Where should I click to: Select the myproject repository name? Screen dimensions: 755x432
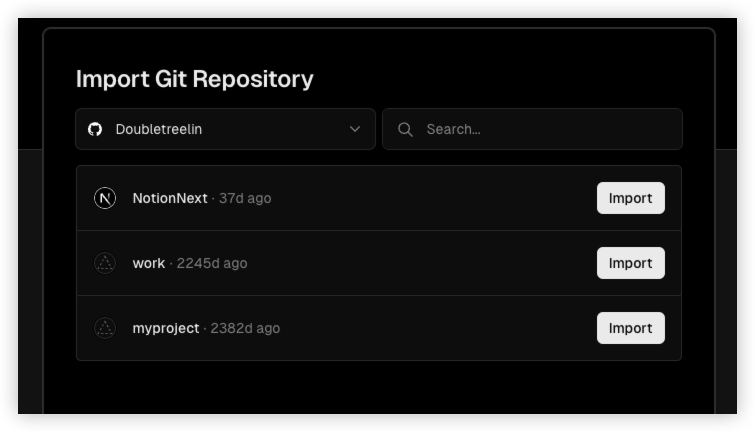(x=166, y=328)
